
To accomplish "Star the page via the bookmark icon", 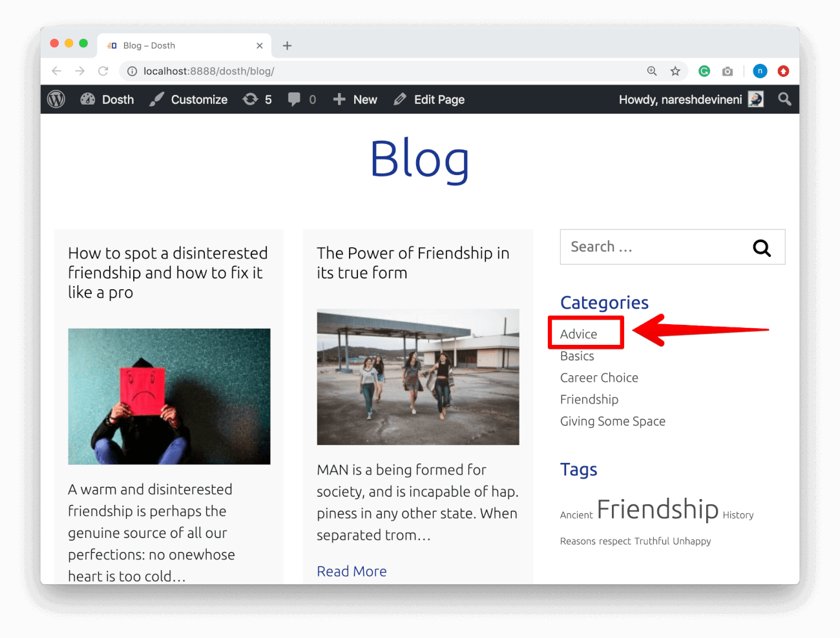I will tap(675, 71).
